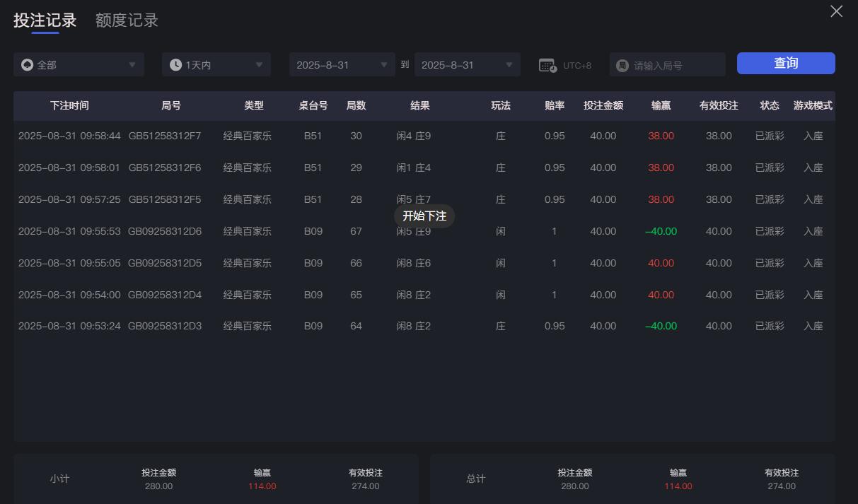
Task: Click the UTC+8 timezone calendar icon
Action: [x=546, y=64]
